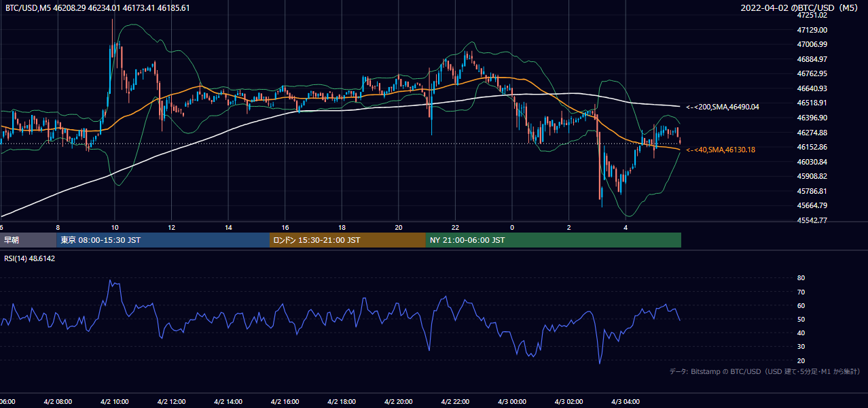Click price axis value 45664.79
The width and height of the screenshot is (868, 408).
812,205
